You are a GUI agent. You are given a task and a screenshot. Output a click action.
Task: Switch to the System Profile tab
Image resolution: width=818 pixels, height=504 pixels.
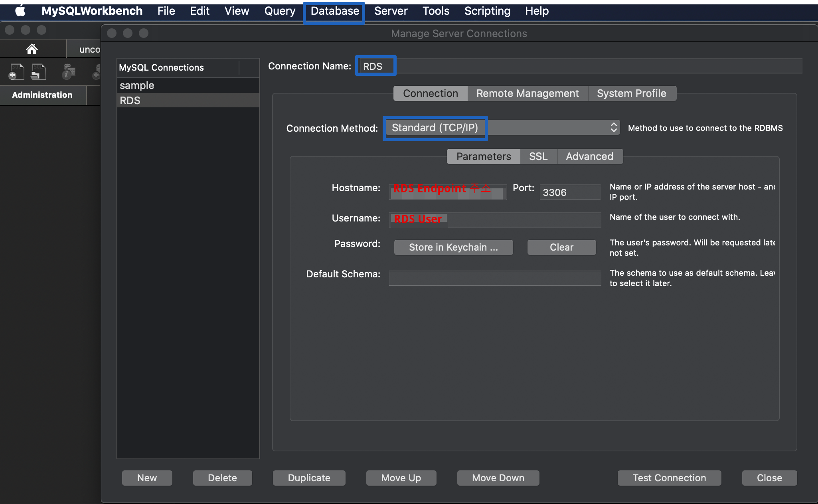(632, 93)
